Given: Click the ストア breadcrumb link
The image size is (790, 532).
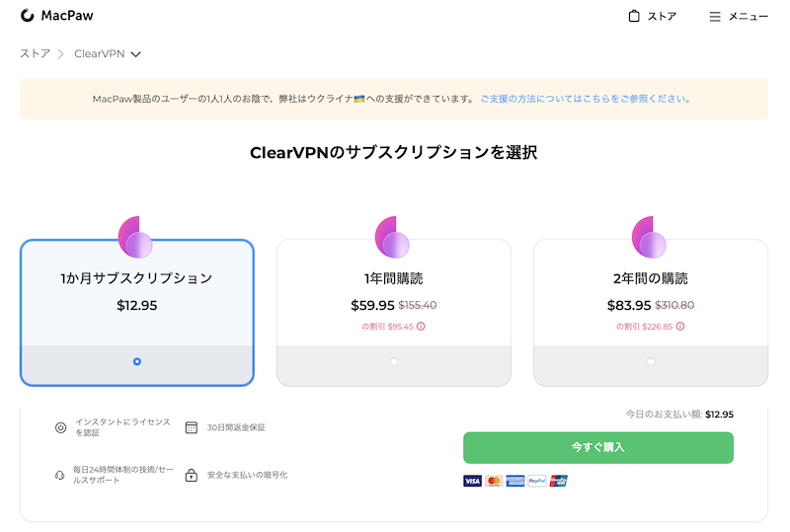Looking at the screenshot, I should [x=35, y=54].
